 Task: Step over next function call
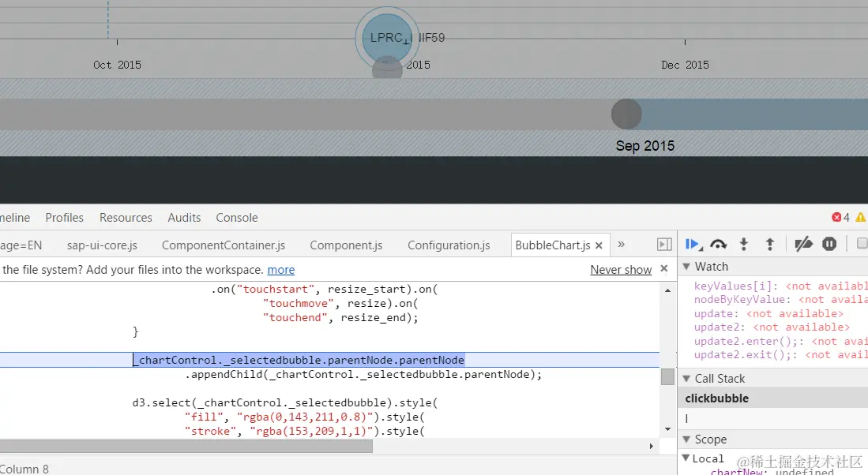[x=719, y=244]
